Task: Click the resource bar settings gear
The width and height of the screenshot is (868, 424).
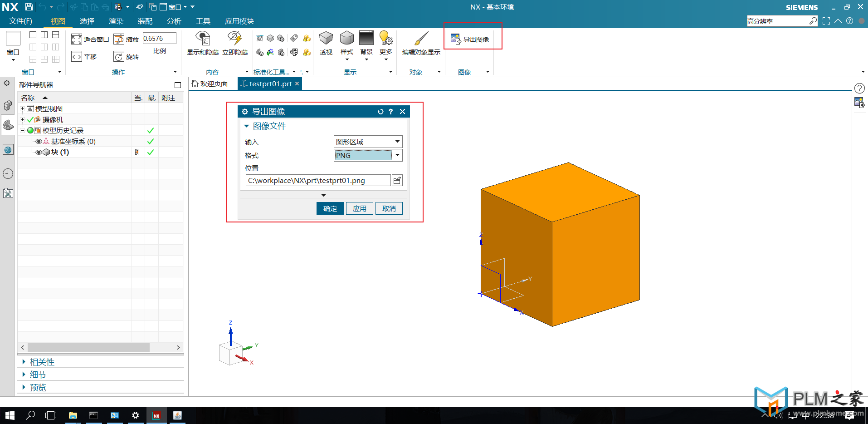Action: coord(7,83)
